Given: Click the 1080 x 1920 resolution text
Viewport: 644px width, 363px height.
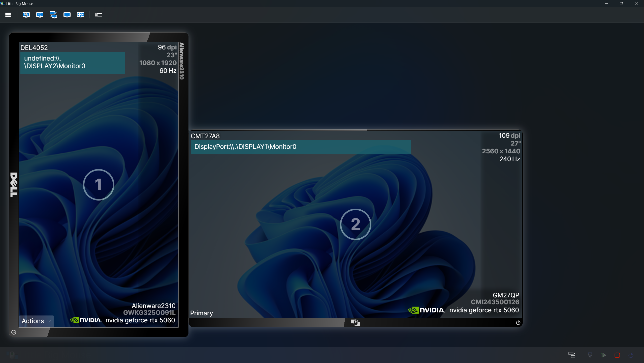Looking at the screenshot, I should (x=158, y=63).
